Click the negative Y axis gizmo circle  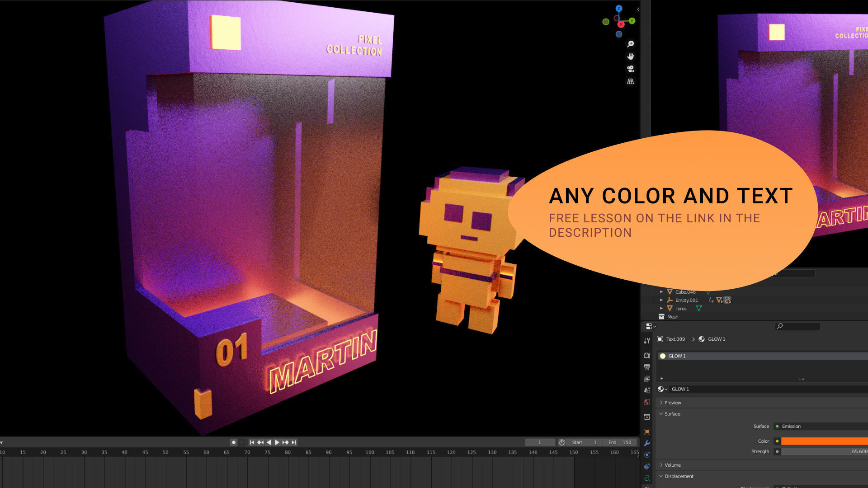coord(606,22)
